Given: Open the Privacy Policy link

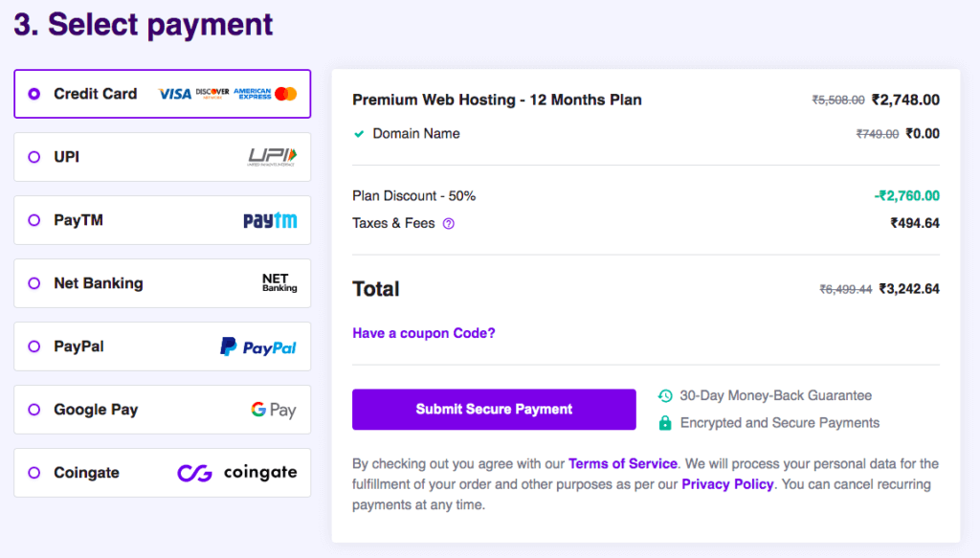Looking at the screenshot, I should 727,484.
